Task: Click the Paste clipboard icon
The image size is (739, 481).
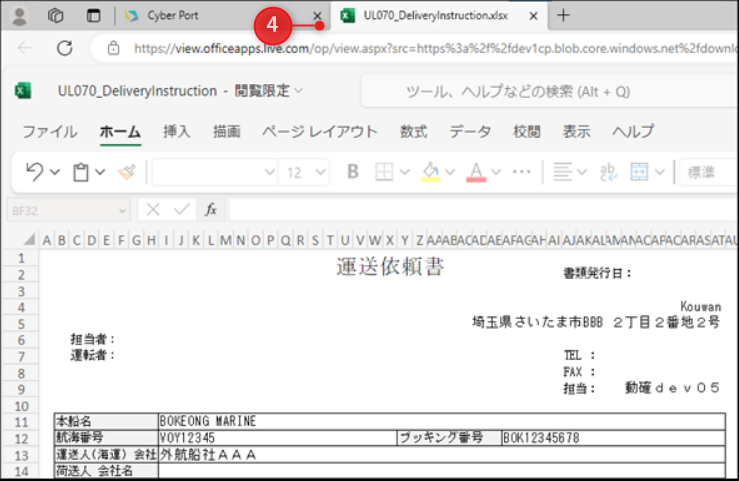Action: click(x=82, y=172)
